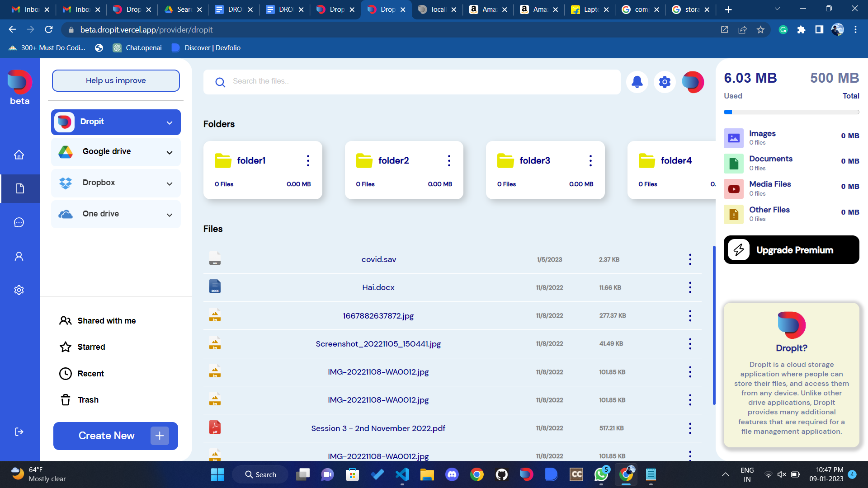Open chat bubble icon in left sidebar
This screenshot has width=868, height=488.
19,222
